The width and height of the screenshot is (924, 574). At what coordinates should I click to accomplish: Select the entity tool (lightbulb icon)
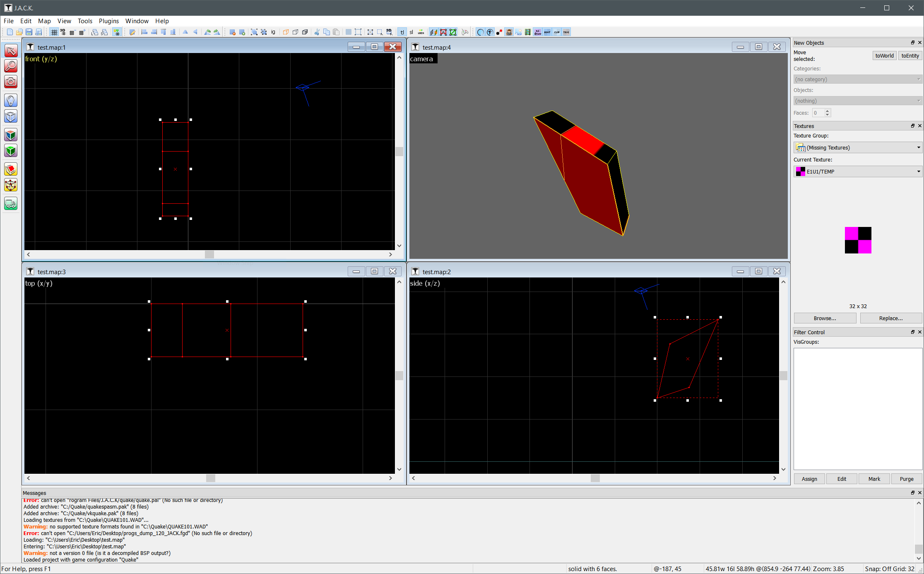[x=11, y=100]
